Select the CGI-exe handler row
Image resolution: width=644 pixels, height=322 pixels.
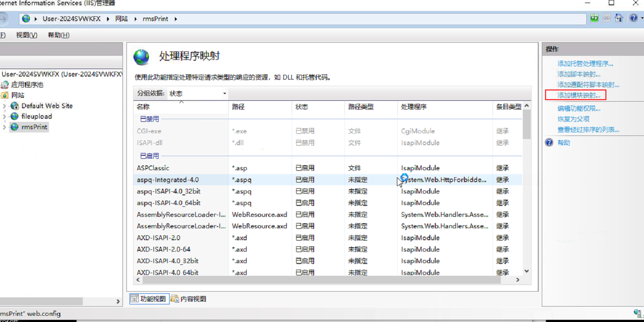click(x=328, y=131)
